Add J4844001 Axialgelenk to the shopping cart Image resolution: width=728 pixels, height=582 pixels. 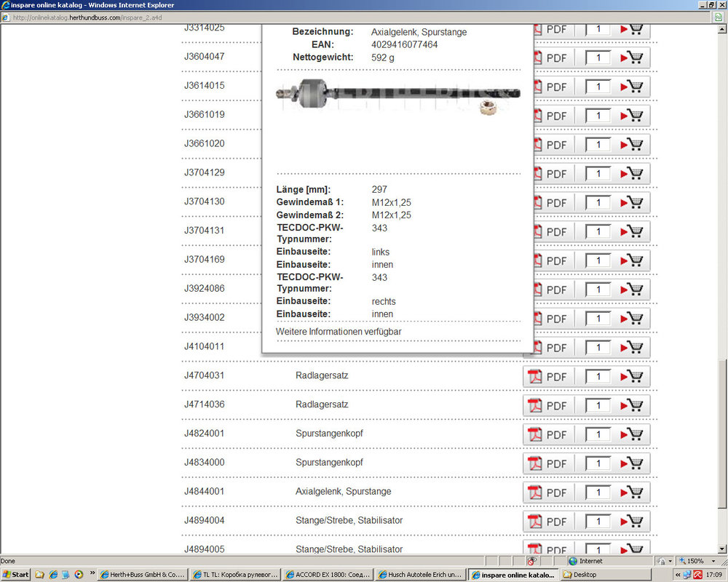pos(631,493)
